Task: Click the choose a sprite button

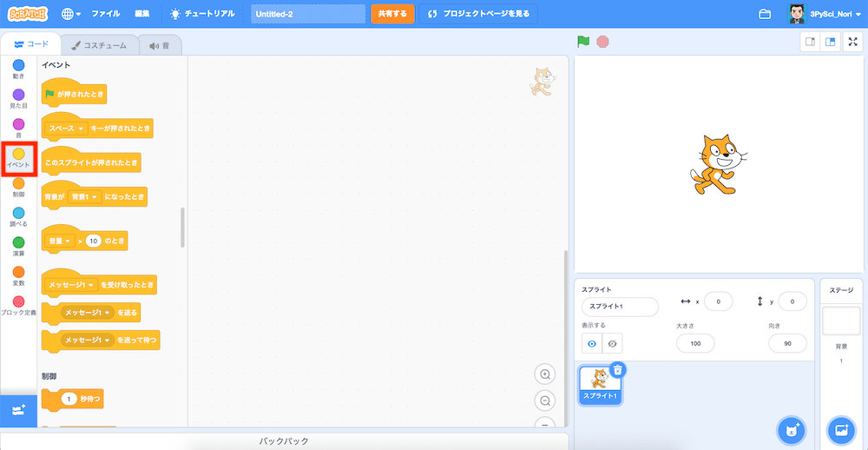Action: click(x=792, y=429)
